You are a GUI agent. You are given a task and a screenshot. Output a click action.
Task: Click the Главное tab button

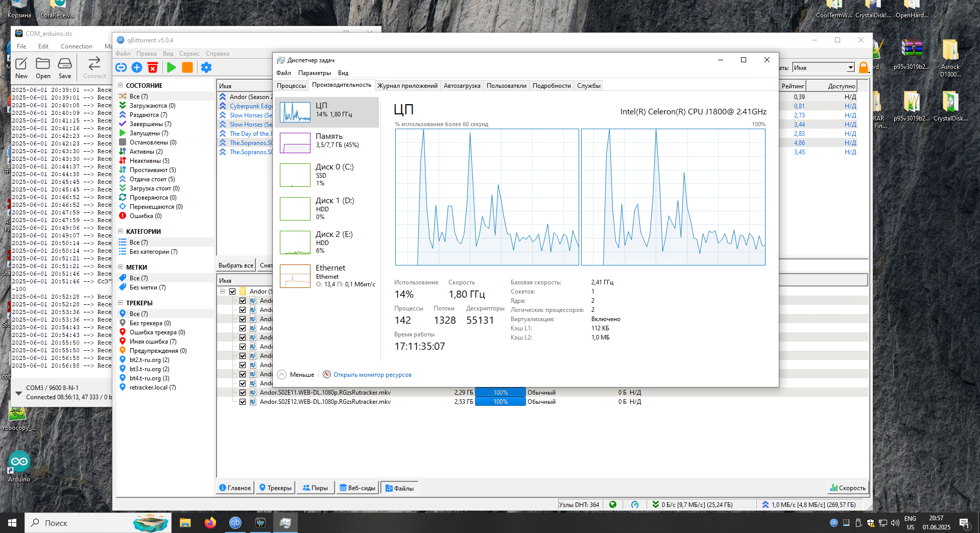click(235, 488)
